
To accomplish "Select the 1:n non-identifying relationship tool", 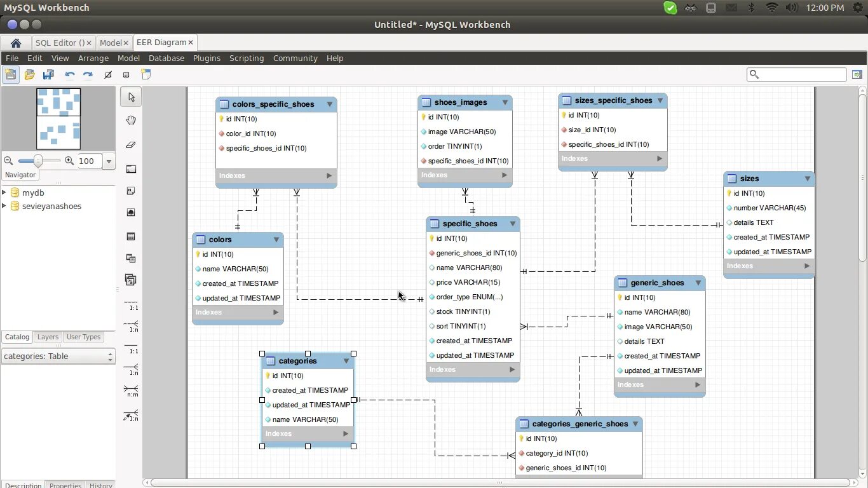I will pyautogui.click(x=131, y=327).
